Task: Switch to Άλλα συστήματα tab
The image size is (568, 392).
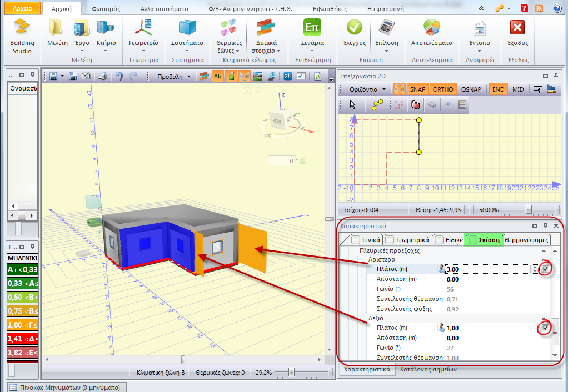Action: (x=164, y=9)
